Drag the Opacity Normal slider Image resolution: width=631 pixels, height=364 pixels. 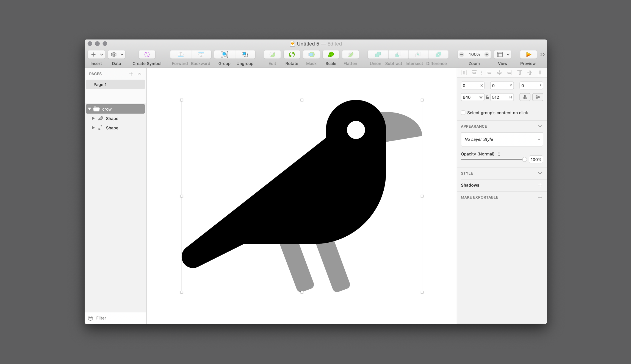pos(524,159)
